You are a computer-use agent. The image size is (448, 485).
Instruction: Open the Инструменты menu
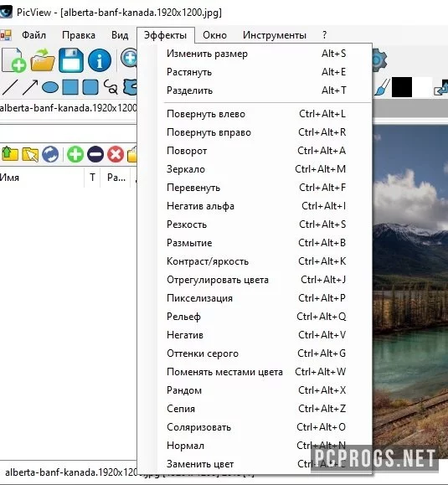pyautogui.click(x=275, y=35)
